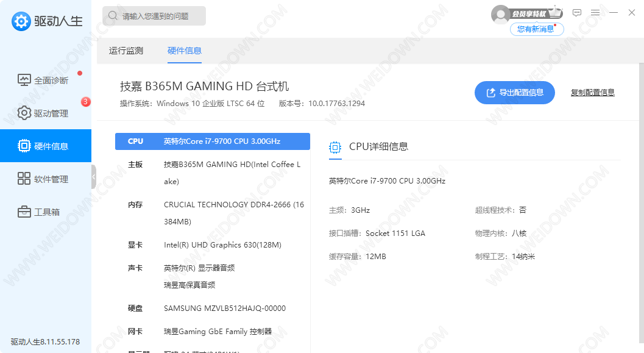Close the 驱动人生 window

click(x=632, y=13)
